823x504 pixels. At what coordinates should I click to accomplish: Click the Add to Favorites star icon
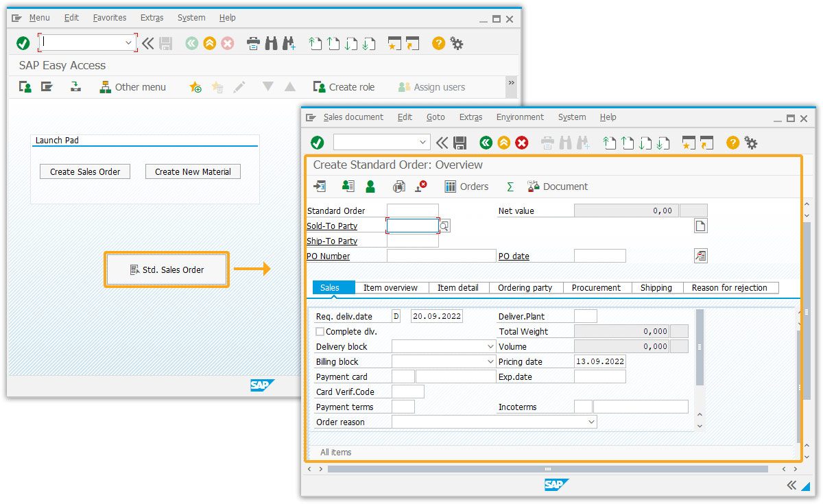[195, 87]
